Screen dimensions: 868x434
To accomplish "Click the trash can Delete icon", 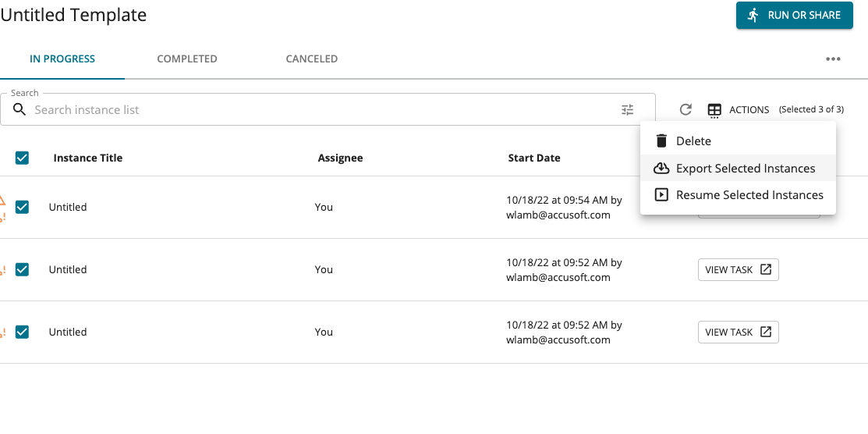I will pos(661,141).
